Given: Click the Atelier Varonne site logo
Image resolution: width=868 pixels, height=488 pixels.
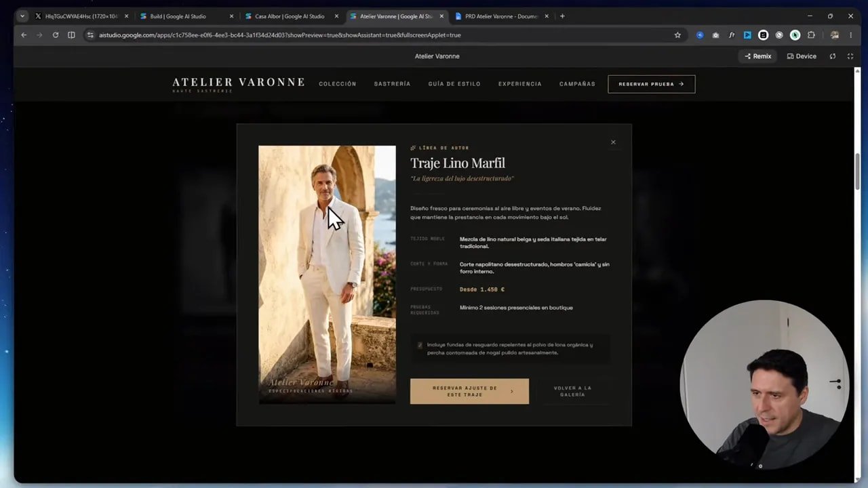Looking at the screenshot, I should (x=238, y=83).
